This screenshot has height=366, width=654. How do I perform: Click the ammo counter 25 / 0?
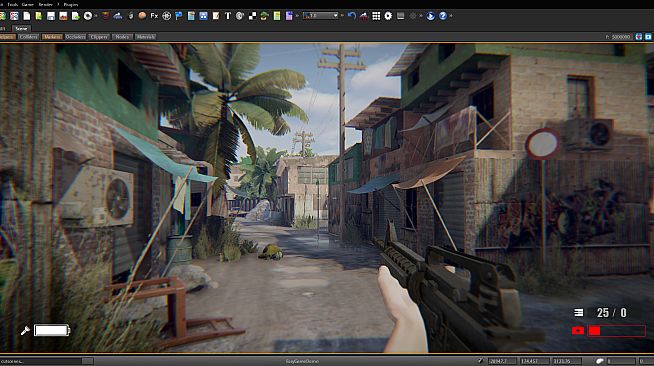click(x=611, y=313)
